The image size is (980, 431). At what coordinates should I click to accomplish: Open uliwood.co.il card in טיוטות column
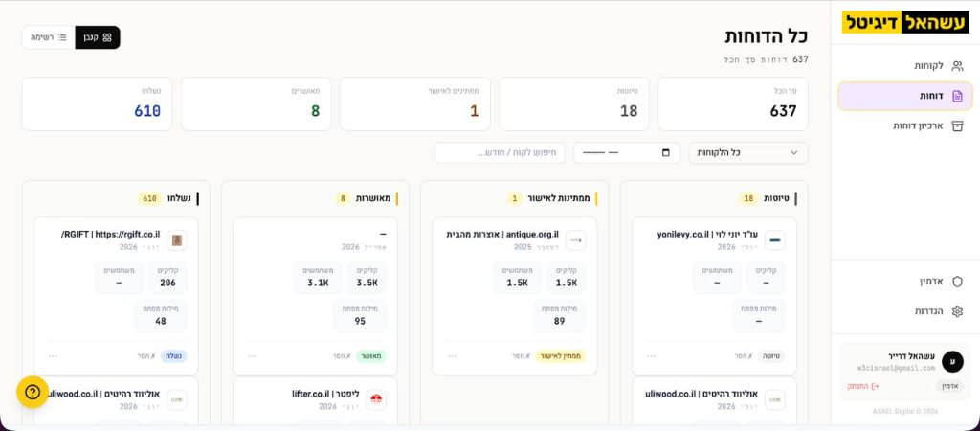point(702,394)
